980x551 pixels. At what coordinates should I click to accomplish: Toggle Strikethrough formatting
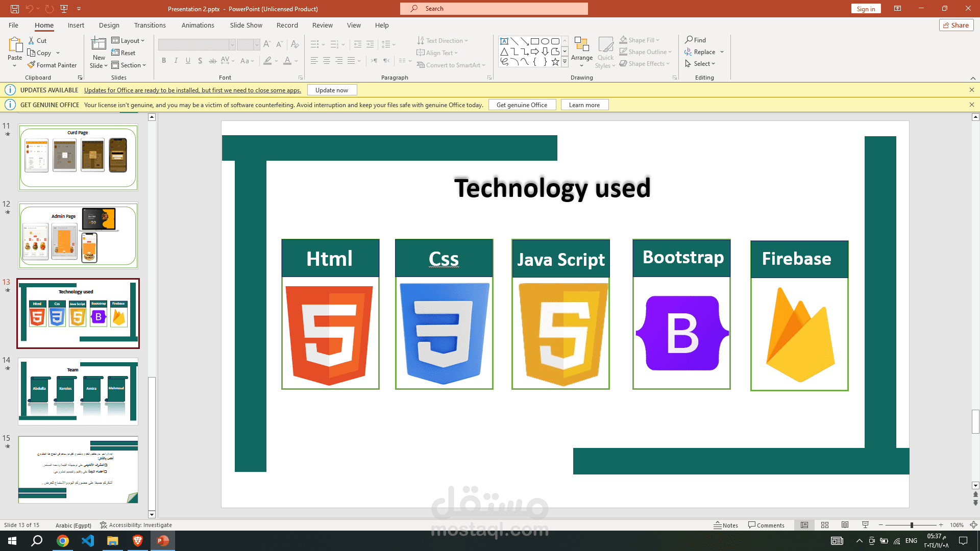click(x=213, y=61)
